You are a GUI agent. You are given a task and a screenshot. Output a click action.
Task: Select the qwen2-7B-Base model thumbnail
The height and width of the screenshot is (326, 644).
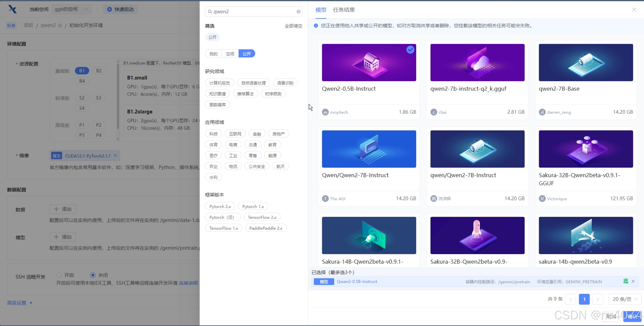(586, 63)
